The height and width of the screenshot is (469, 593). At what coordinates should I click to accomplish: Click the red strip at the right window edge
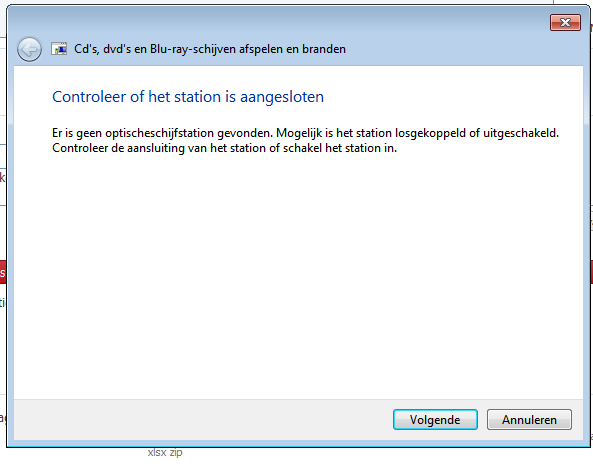click(x=591, y=272)
